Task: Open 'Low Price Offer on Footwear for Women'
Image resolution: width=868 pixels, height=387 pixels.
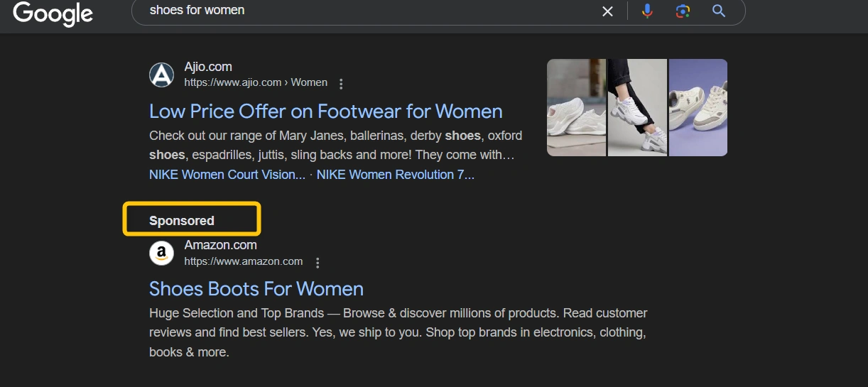Action: point(326,111)
